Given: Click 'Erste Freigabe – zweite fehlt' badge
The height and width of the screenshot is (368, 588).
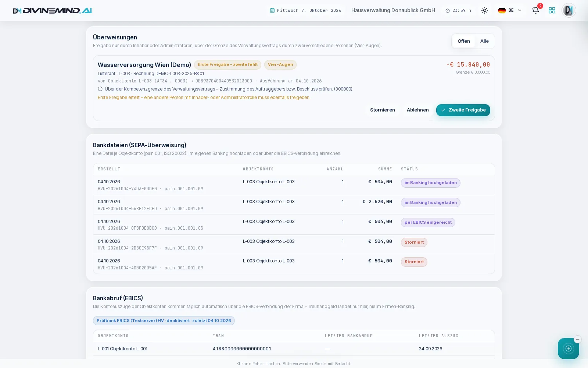Looking at the screenshot, I should (x=228, y=65).
